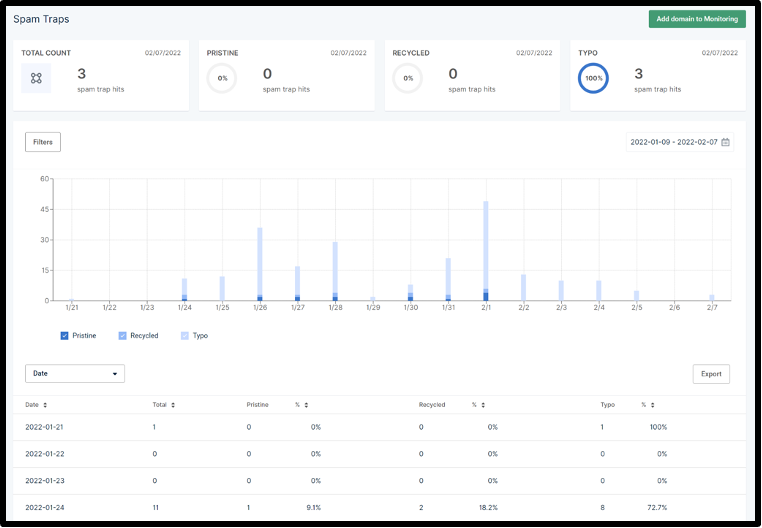Click the Pristine 0% ring indicator
762x528 pixels.
click(x=222, y=78)
